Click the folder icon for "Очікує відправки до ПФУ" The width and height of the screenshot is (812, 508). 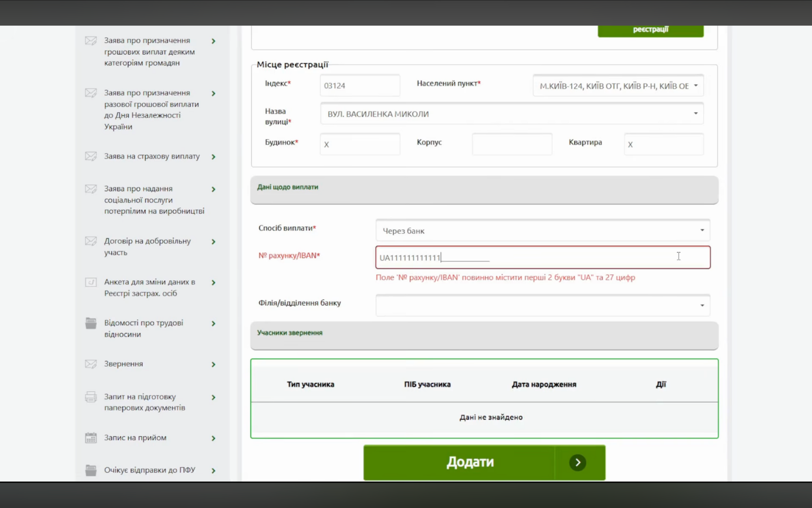[90, 470]
